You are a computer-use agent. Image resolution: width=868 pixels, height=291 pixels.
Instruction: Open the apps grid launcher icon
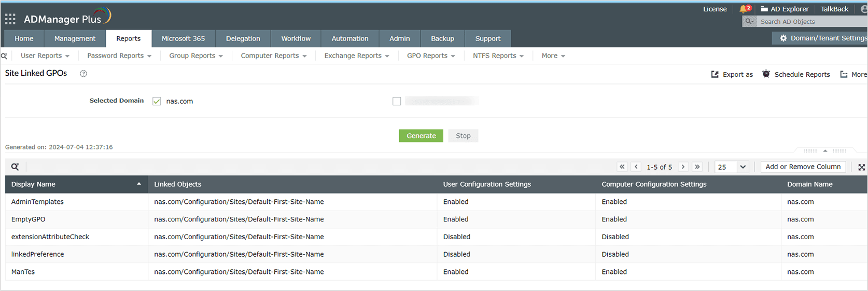pyautogui.click(x=10, y=19)
